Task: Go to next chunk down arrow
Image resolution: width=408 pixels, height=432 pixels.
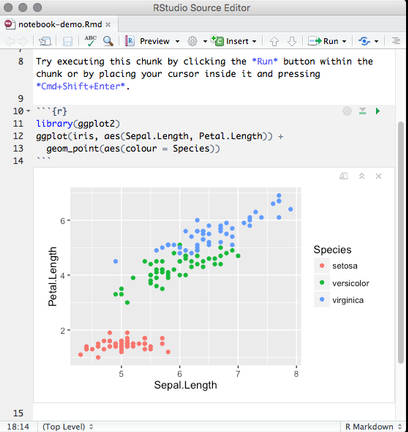Action: click(x=292, y=41)
